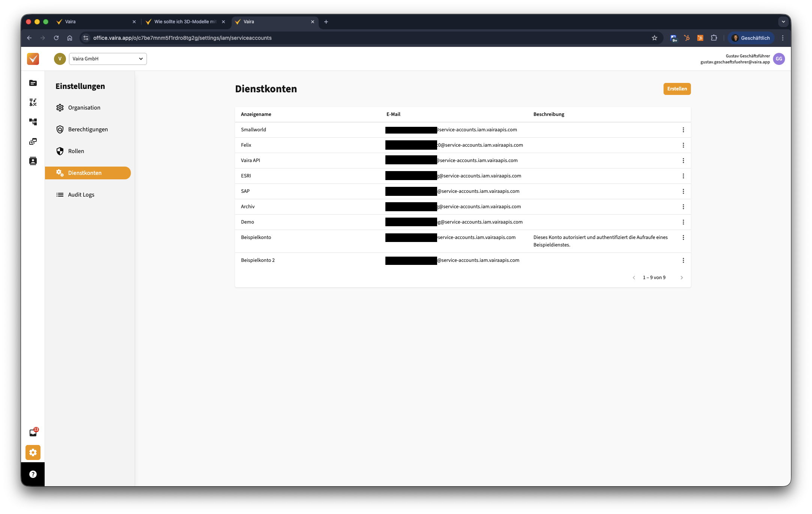Open three-dot menu for SAP account

(x=683, y=191)
